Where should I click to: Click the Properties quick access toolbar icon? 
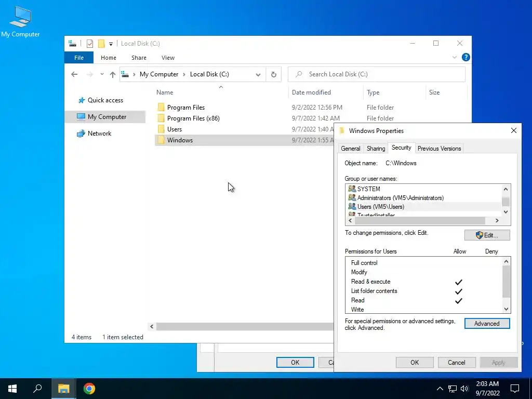tap(89, 44)
